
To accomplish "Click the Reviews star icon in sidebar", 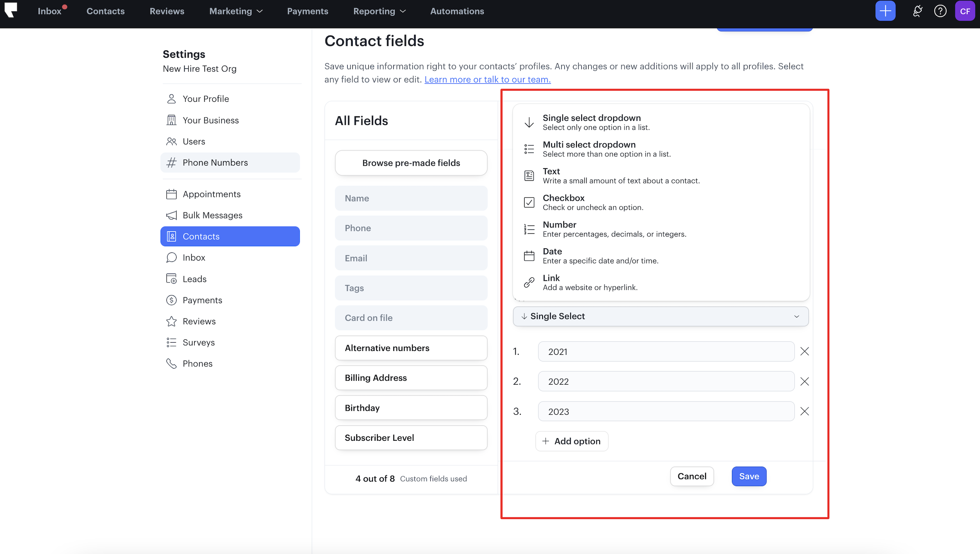I will 172,321.
